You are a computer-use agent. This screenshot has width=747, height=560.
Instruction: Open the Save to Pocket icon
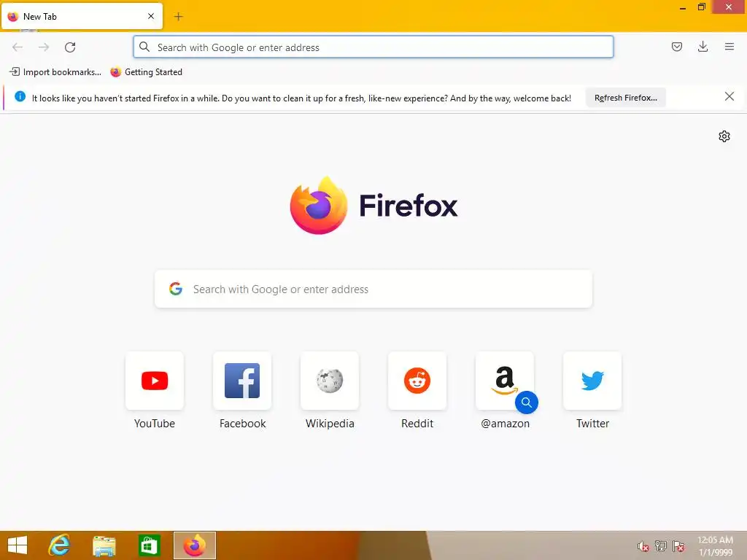tap(676, 47)
